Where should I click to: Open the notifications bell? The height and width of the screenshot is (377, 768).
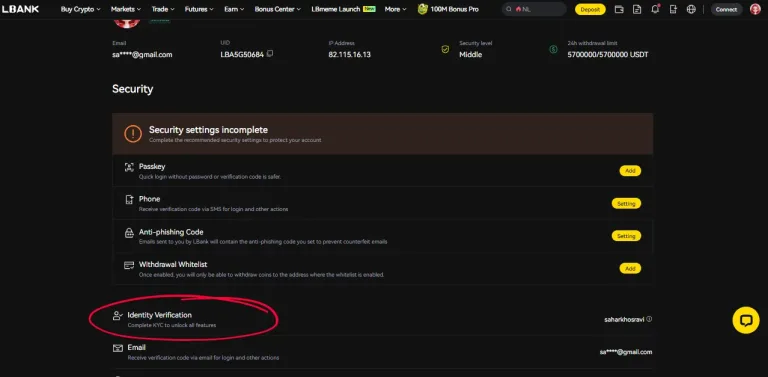pos(655,9)
